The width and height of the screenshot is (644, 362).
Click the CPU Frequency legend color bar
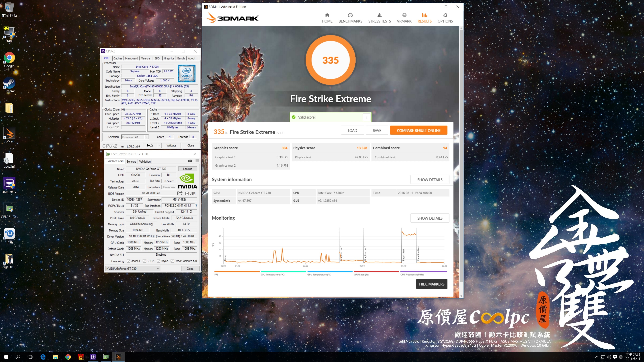423,271
